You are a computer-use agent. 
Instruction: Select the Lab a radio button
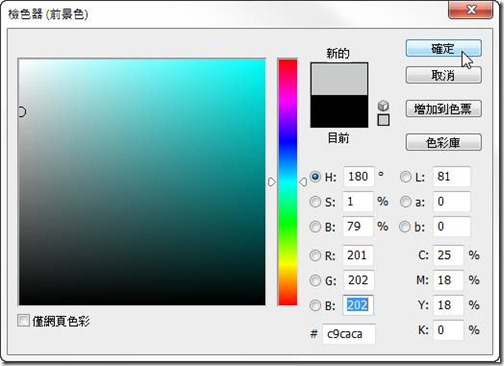[x=405, y=202]
